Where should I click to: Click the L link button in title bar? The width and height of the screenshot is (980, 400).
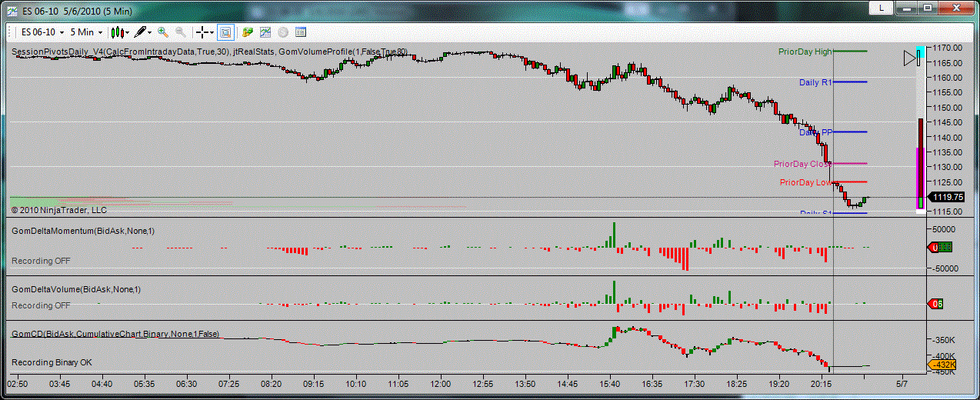click(x=881, y=7)
